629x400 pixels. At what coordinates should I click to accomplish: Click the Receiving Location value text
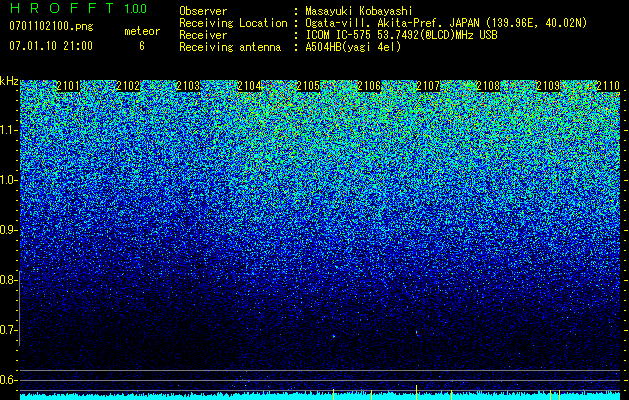(446, 23)
